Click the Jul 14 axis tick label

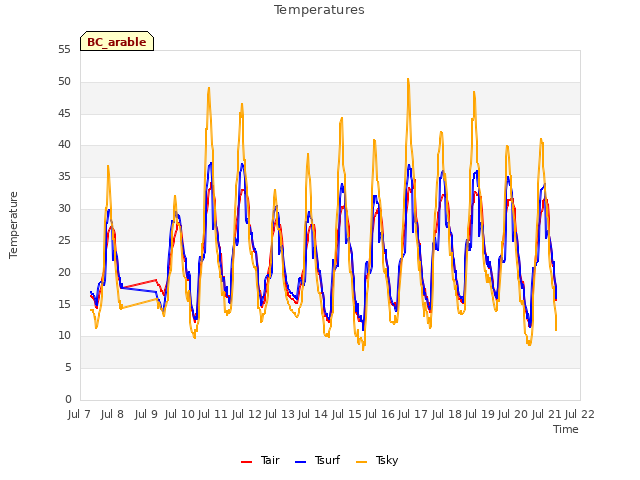click(x=313, y=414)
